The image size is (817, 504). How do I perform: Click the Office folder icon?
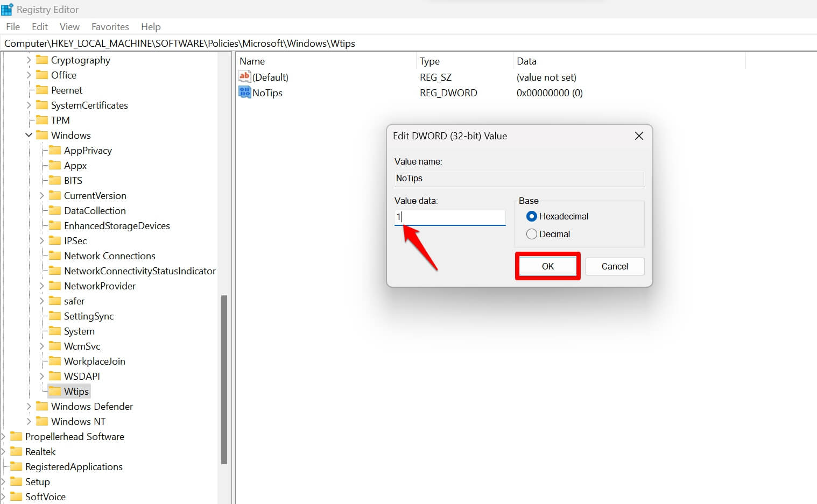tap(42, 75)
